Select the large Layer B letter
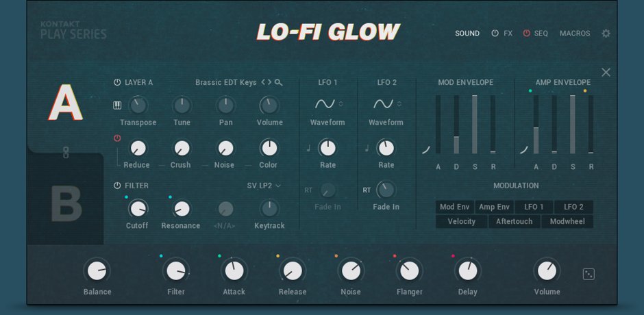The width and height of the screenshot is (644, 315). (66, 203)
